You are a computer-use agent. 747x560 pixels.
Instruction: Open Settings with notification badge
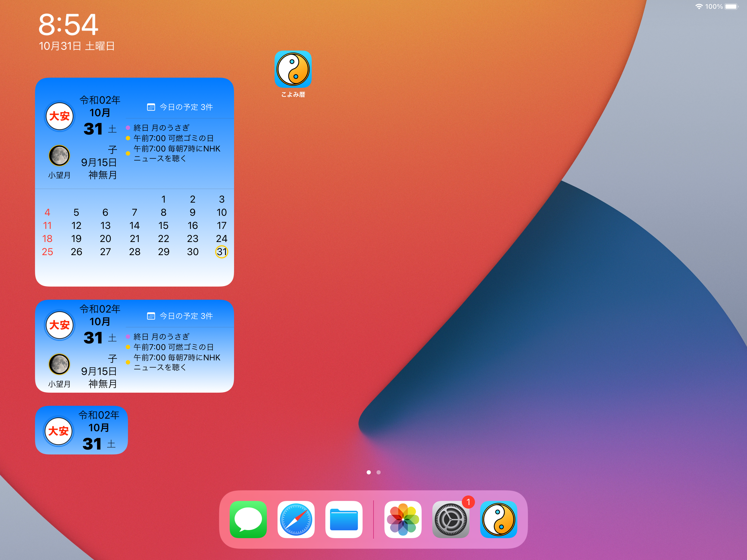pyautogui.click(x=451, y=519)
